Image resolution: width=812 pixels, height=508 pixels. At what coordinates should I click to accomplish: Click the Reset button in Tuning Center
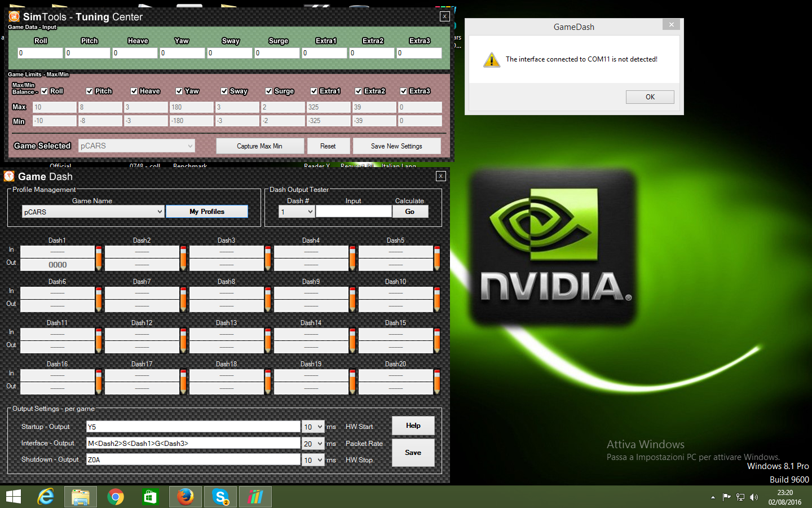[328, 146]
